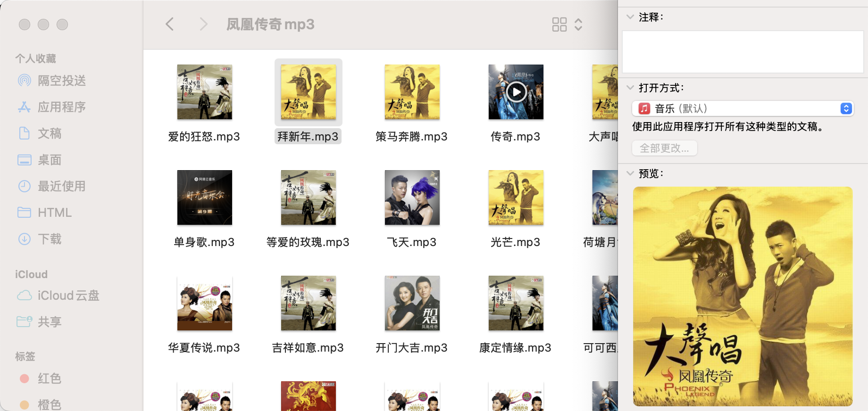
Task: Open Desktop (桌面) in the sidebar
Action: pos(40,160)
